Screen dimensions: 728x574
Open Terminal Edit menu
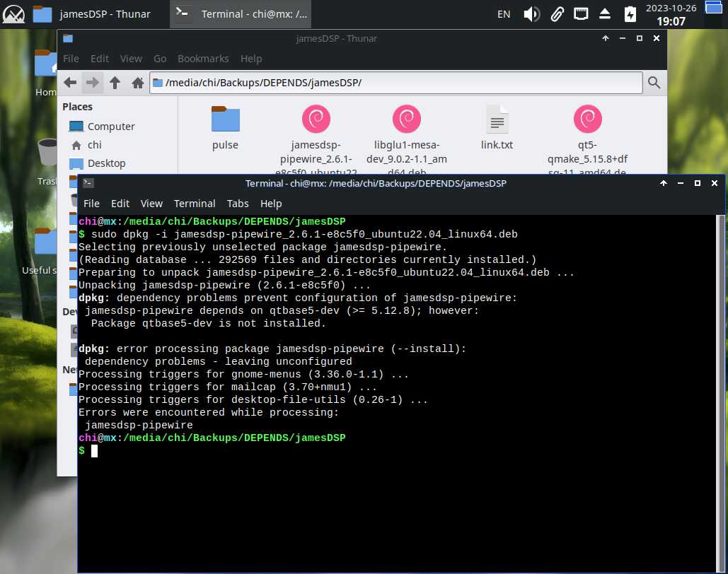[x=120, y=204]
